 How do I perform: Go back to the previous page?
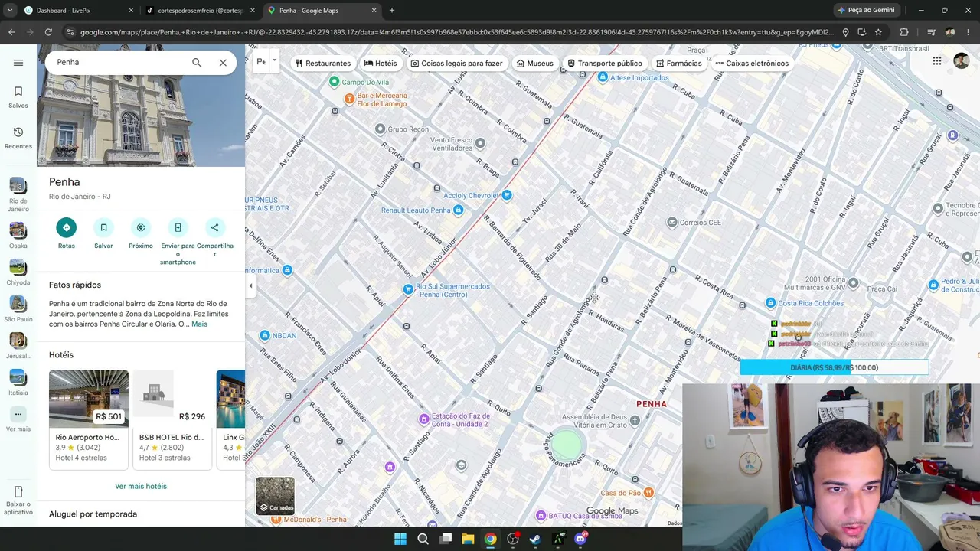[x=11, y=32]
